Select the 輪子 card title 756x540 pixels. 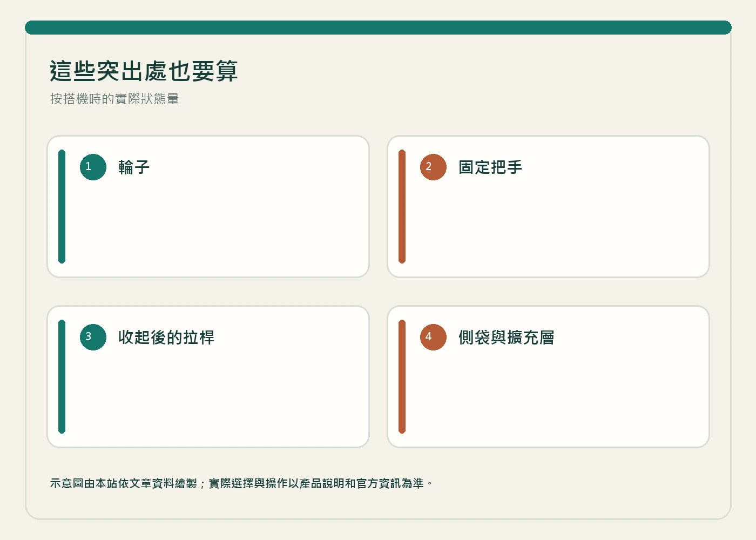tap(134, 167)
